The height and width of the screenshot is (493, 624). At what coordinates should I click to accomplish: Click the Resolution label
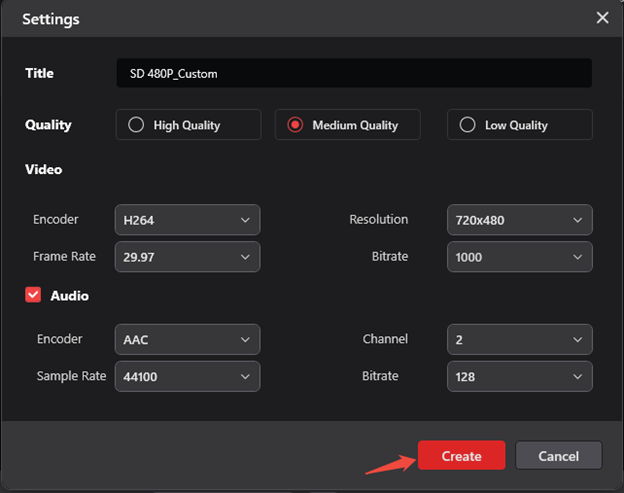[x=379, y=219]
